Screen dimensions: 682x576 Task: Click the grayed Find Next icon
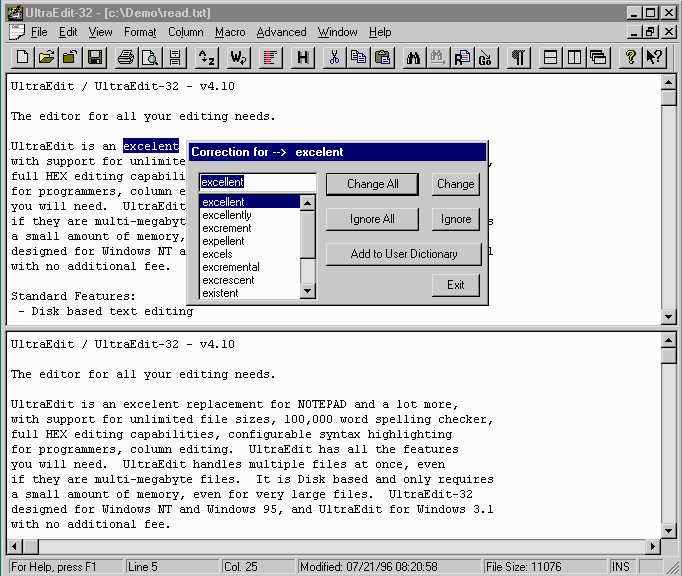click(438, 57)
